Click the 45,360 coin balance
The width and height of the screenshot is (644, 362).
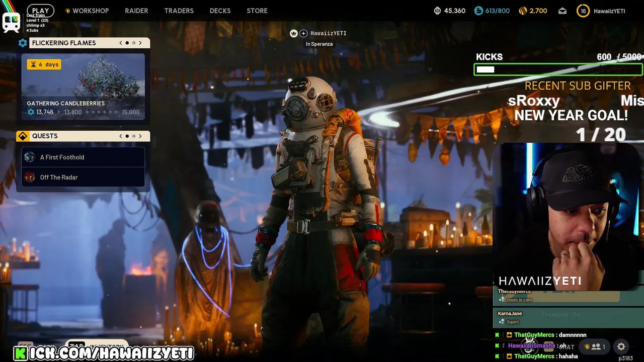(454, 11)
